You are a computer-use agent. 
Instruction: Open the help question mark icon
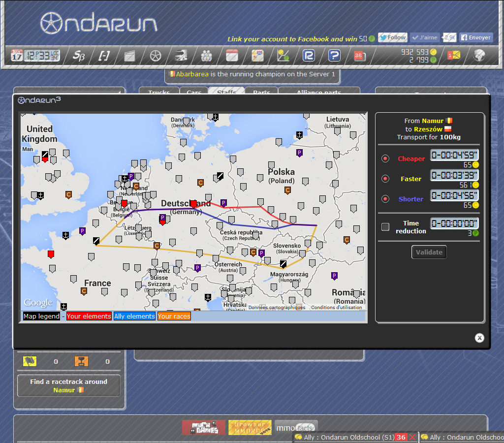(x=334, y=56)
